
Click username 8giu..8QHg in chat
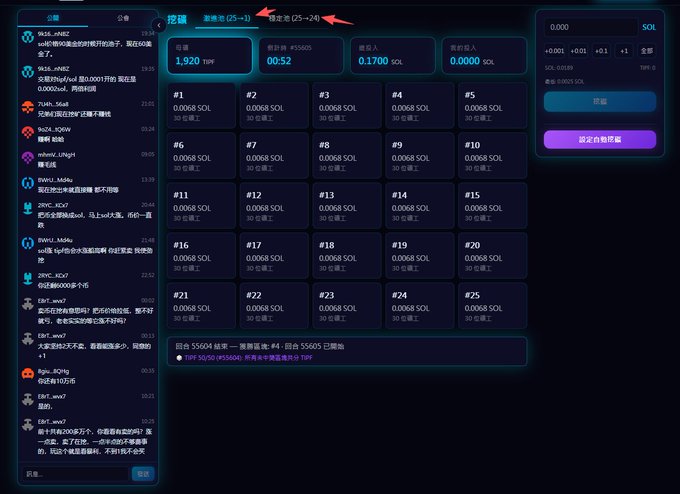coord(53,371)
